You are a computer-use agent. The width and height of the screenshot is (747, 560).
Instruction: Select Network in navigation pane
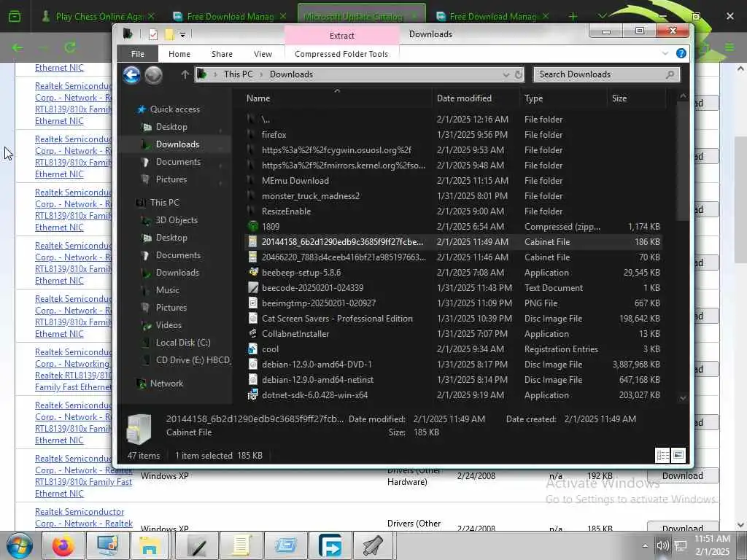pyautogui.click(x=166, y=384)
